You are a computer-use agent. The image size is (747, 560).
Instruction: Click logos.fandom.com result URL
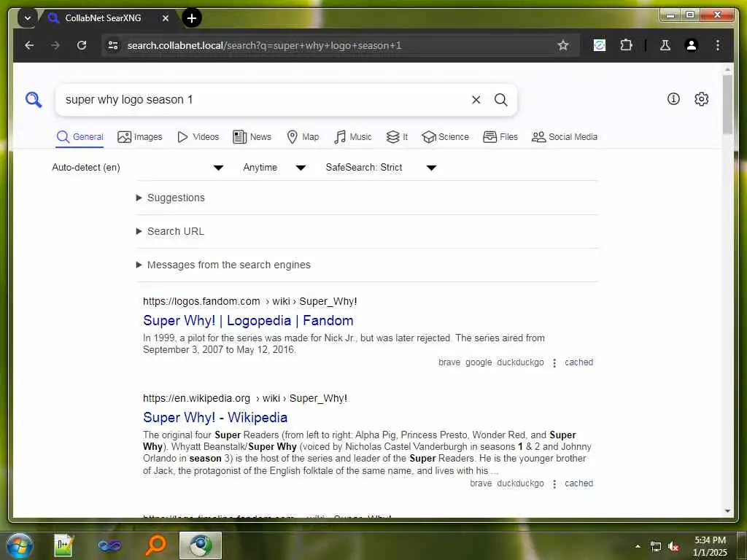(x=249, y=301)
